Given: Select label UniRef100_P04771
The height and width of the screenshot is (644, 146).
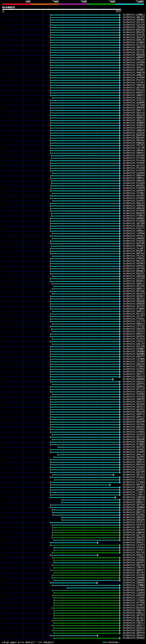Looking at the screenshot, I should [134, 80].
